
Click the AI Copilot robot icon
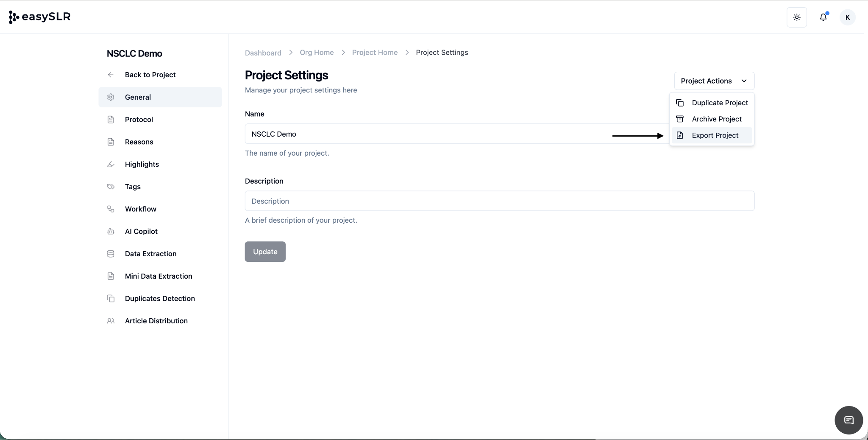(111, 231)
